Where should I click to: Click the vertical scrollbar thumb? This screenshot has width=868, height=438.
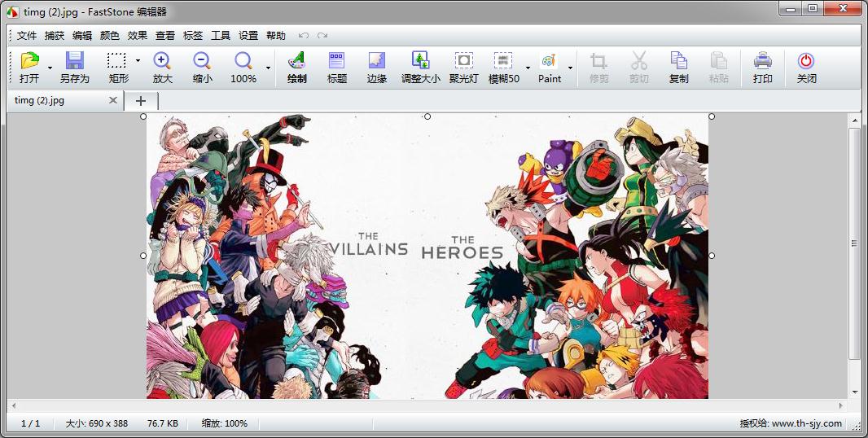[854, 243]
